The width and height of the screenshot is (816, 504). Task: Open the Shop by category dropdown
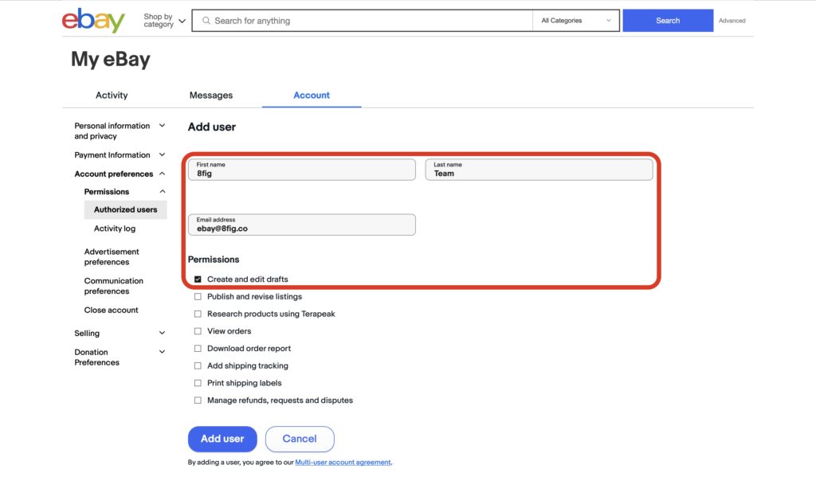[x=164, y=21]
